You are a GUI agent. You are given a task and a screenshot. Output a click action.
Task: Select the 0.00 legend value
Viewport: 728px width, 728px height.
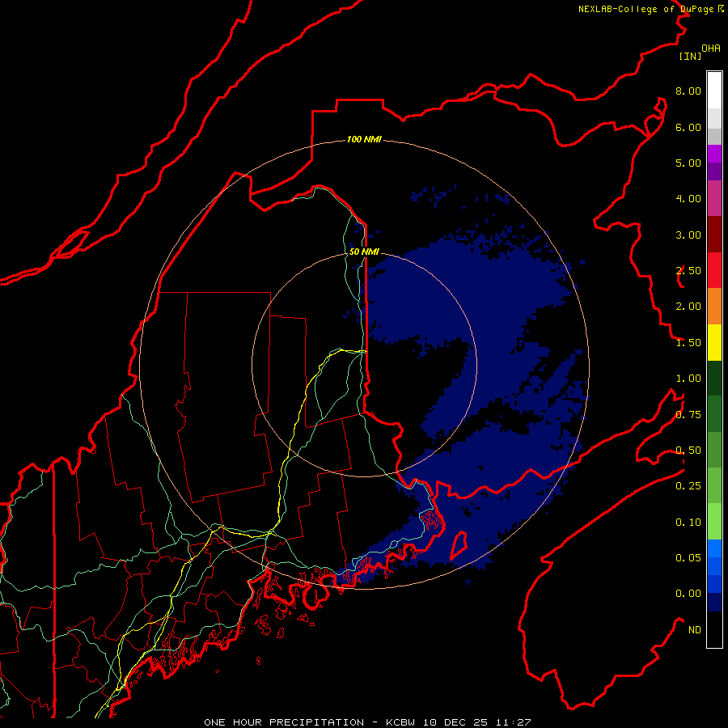pyautogui.click(x=688, y=594)
